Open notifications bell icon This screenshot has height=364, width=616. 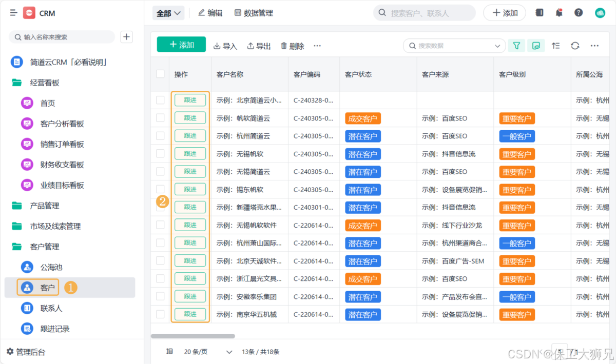[x=559, y=13]
